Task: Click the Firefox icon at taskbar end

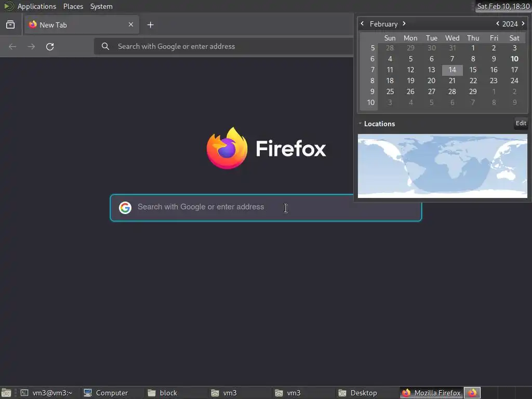Action: point(472,393)
